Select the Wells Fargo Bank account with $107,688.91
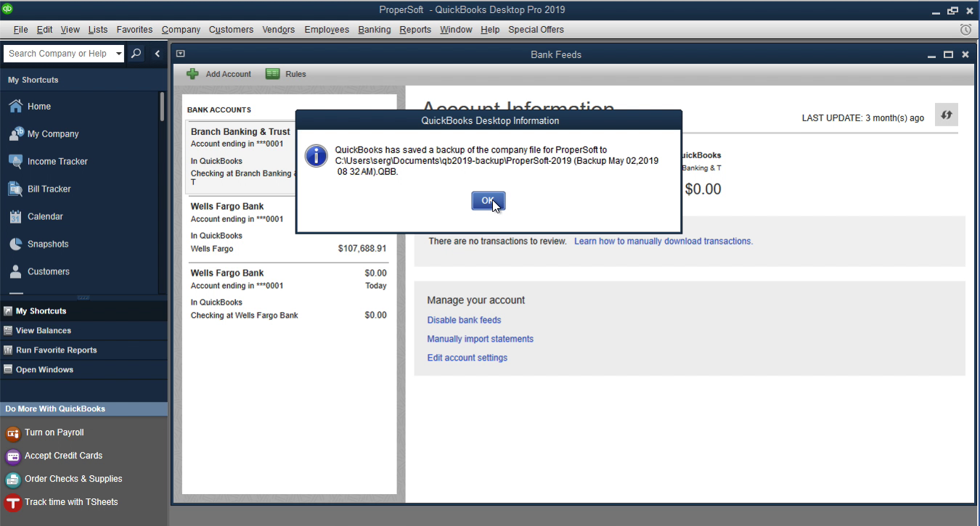This screenshot has width=980, height=526. point(288,228)
